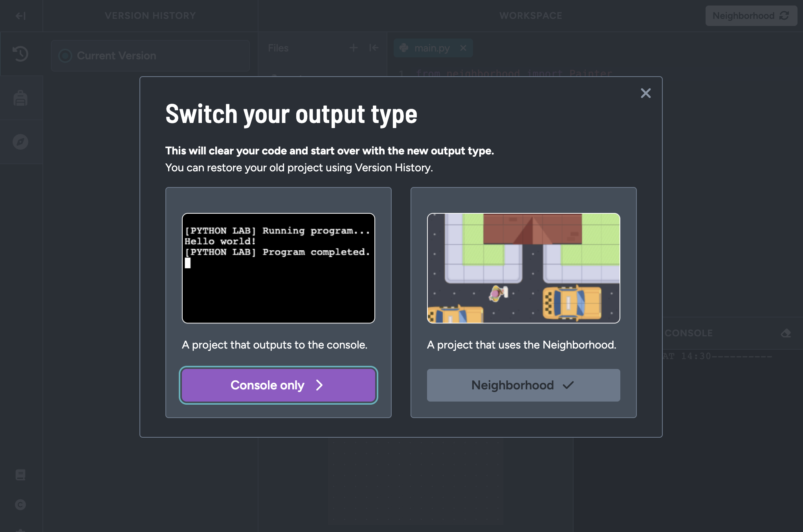Select the Current Version entry
The image size is (803, 532).
[x=150, y=56]
